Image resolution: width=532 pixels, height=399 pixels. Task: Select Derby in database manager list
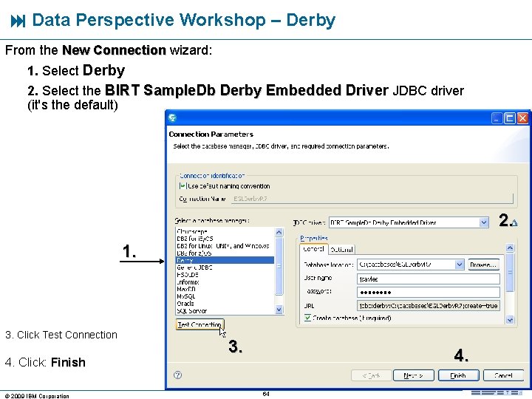coord(225,260)
